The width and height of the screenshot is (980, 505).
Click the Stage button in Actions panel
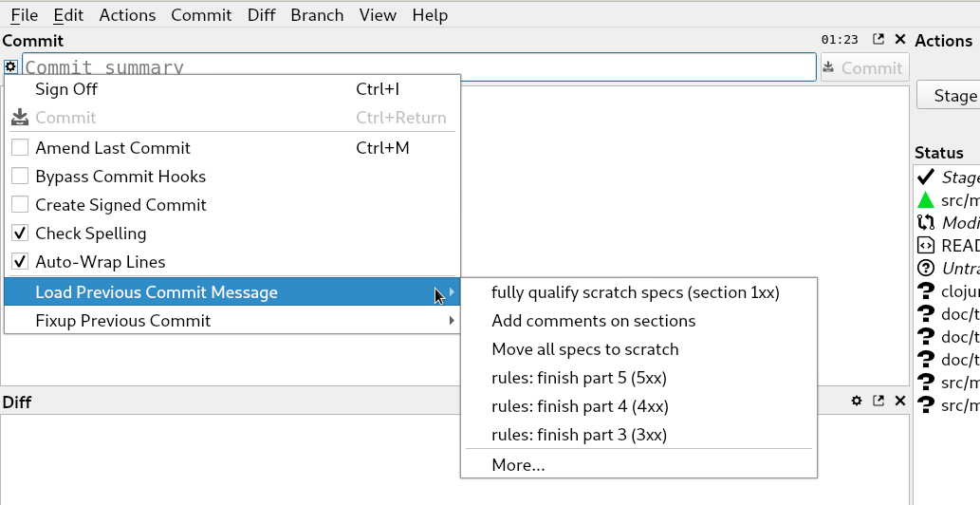tap(949, 95)
